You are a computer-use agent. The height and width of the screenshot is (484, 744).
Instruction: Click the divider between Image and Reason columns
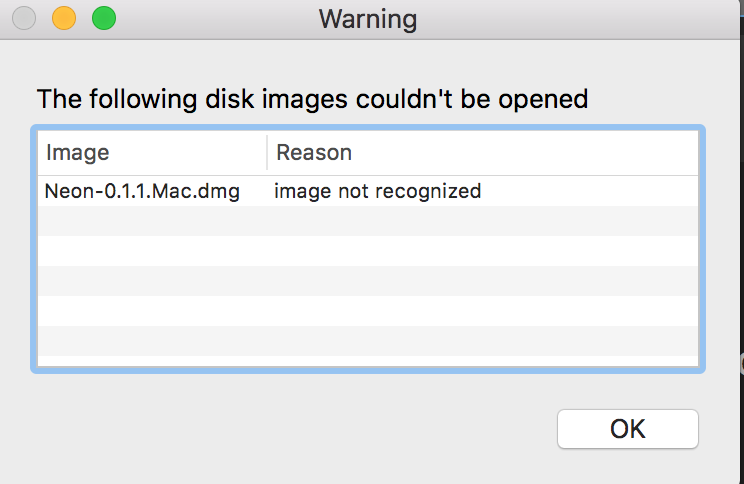click(x=267, y=153)
